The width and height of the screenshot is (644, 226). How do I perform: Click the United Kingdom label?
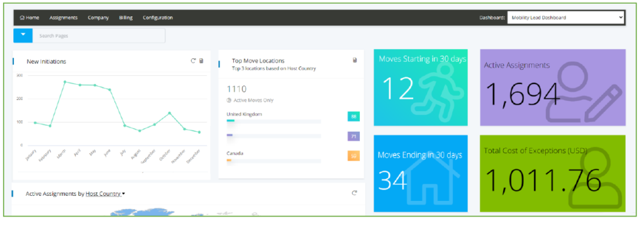point(245,114)
